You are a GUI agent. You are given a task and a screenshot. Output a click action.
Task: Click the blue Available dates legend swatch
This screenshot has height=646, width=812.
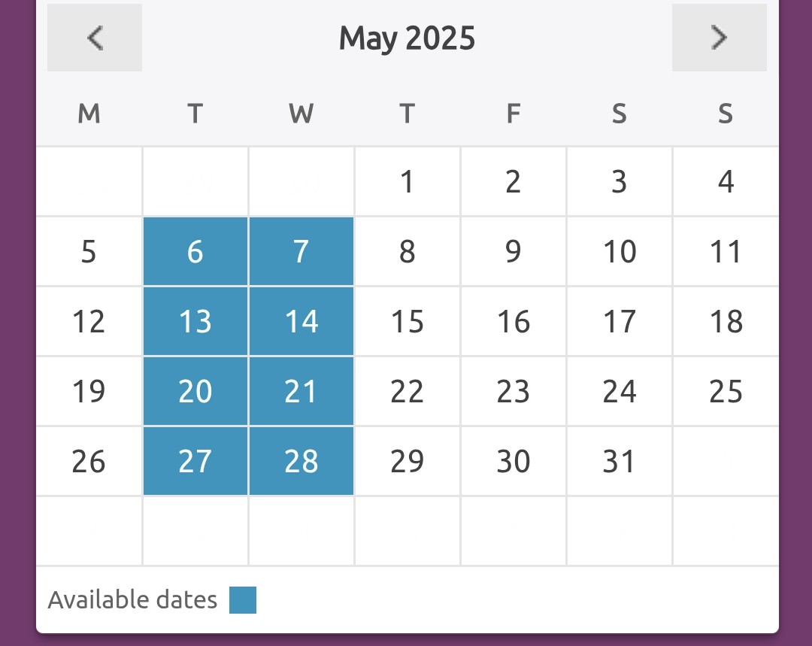click(243, 600)
